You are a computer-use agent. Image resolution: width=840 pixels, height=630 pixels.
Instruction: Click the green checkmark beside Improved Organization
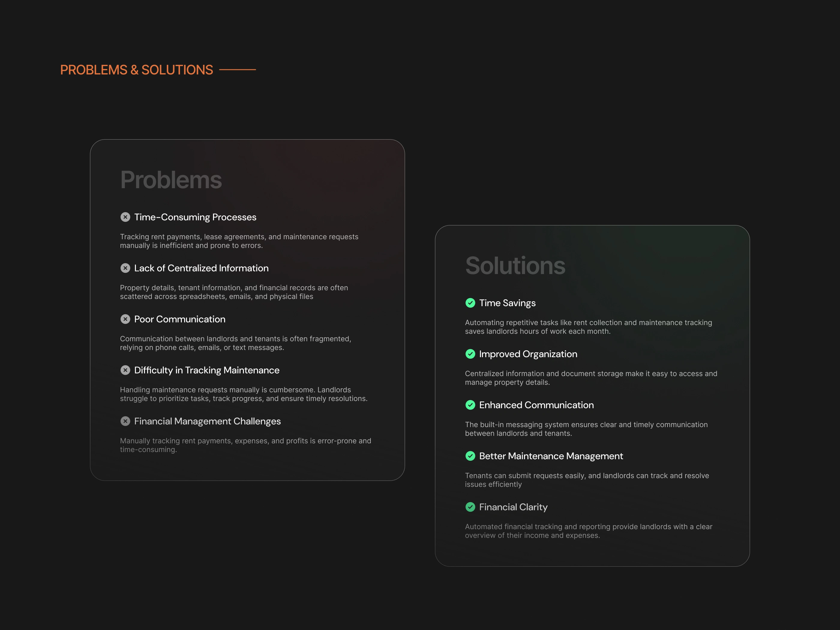coord(470,354)
